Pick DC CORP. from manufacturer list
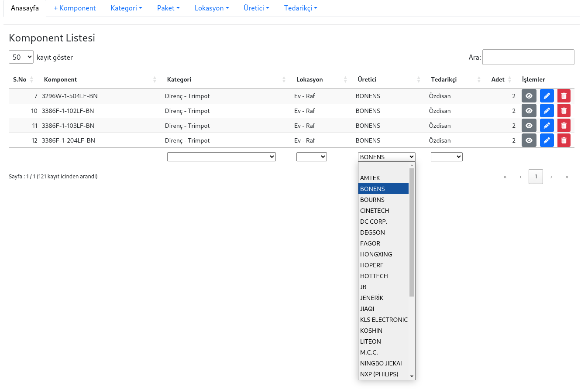The image size is (588, 389). pyautogui.click(x=383, y=222)
